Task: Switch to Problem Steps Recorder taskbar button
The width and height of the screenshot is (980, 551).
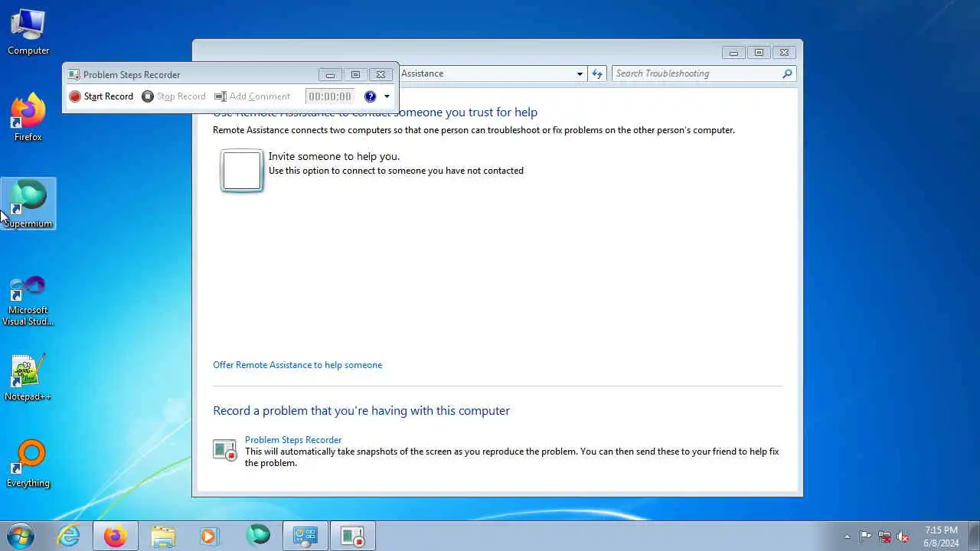Action: [x=353, y=536]
